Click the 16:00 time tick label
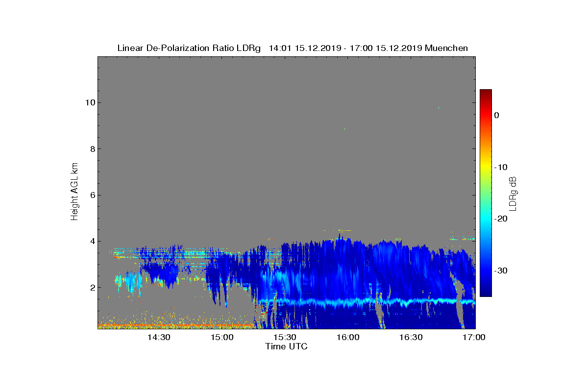Screen dimensions: 588x392 (x=348, y=338)
